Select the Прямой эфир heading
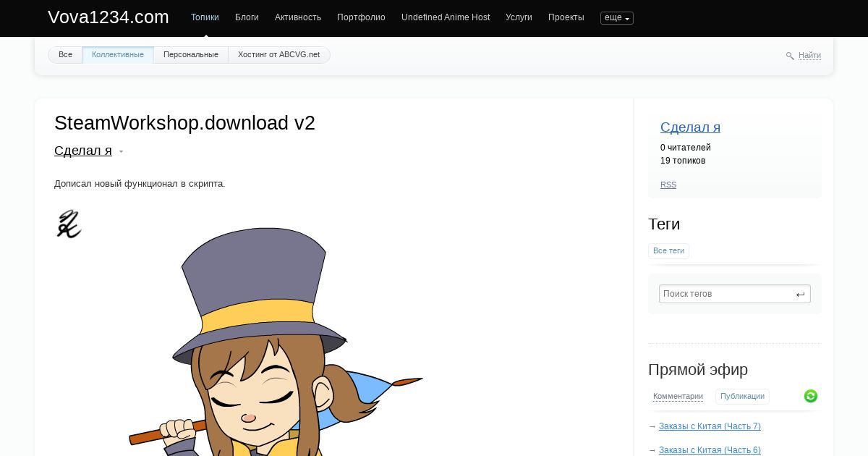The width and height of the screenshot is (868, 456). [698, 370]
